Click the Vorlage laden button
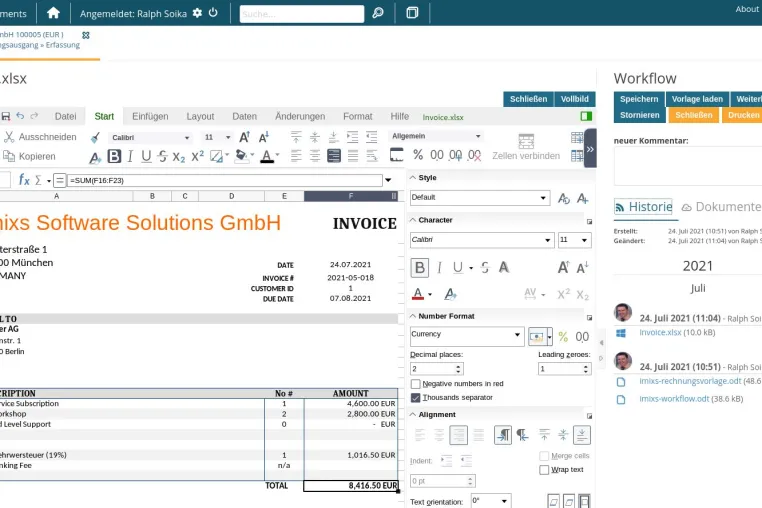Screen dimensions: 762x508 (697, 99)
